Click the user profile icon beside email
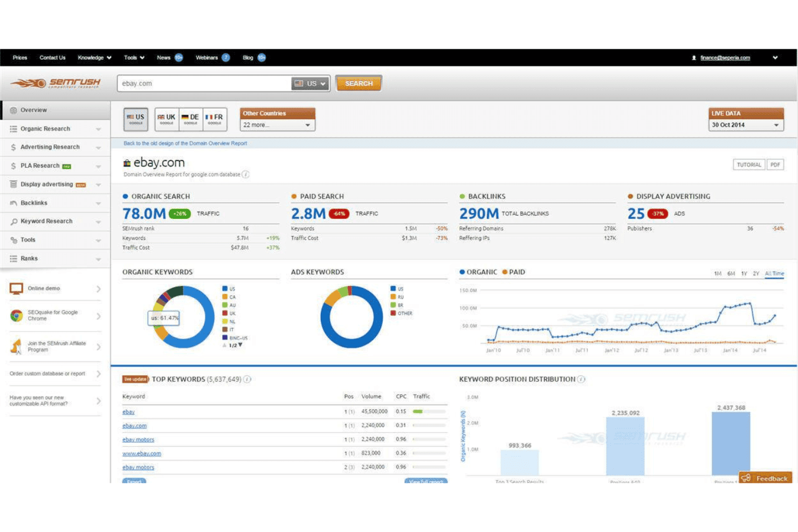 click(x=694, y=58)
